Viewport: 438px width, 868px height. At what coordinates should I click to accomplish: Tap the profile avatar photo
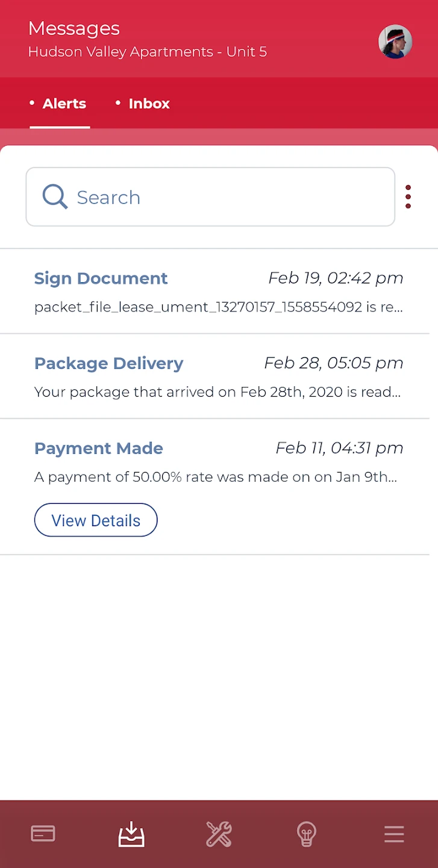click(395, 42)
